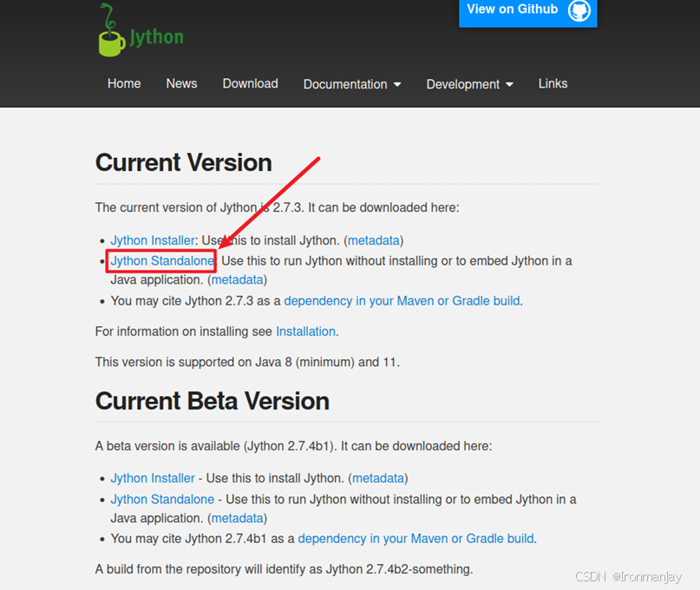Open the Download menu item

point(250,83)
